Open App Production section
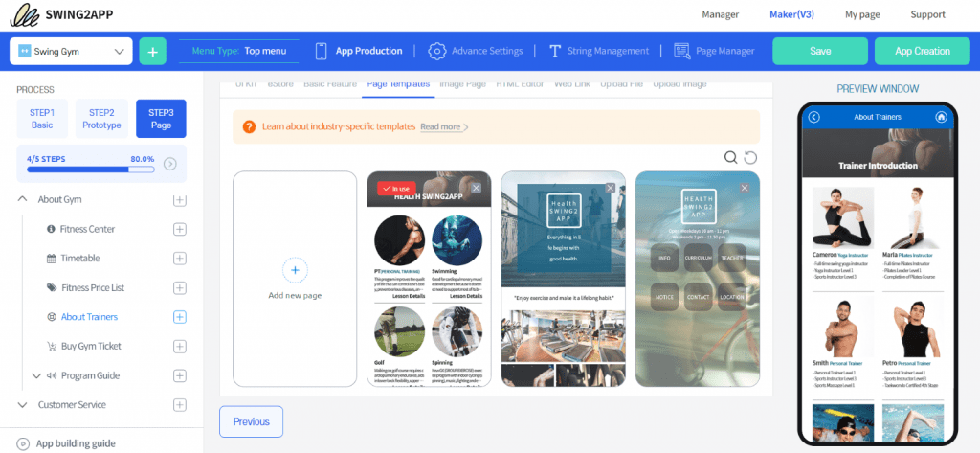This screenshot has width=980, height=453. (x=359, y=52)
